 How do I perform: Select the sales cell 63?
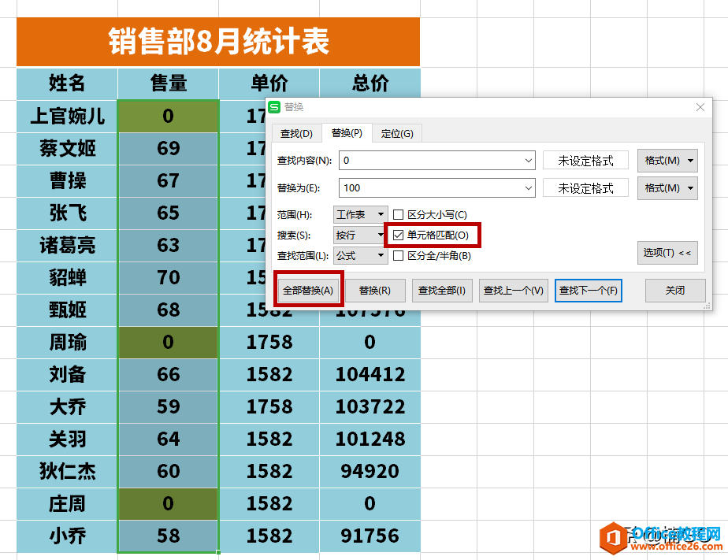pyautogui.click(x=168, y=245)
